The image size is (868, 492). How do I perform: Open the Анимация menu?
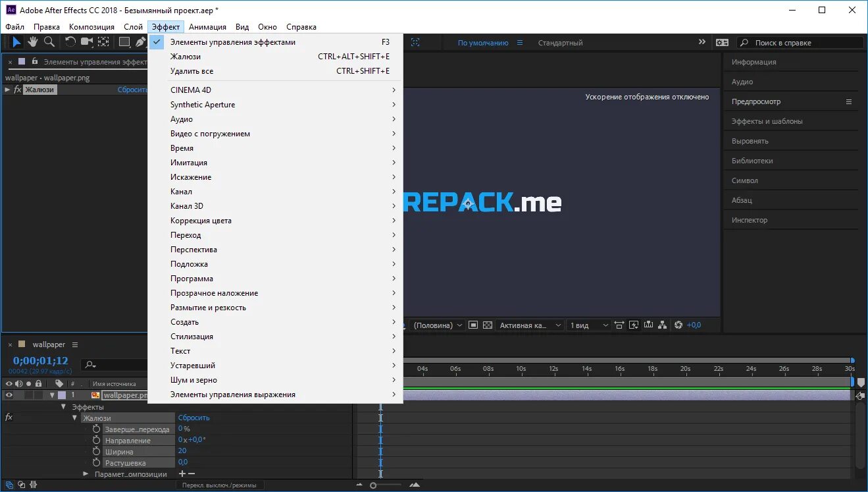click(x=207, y=27)
